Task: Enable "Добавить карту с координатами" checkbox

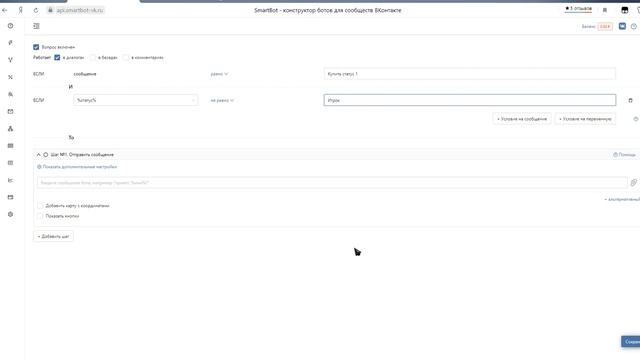Action: click(40, 205)
